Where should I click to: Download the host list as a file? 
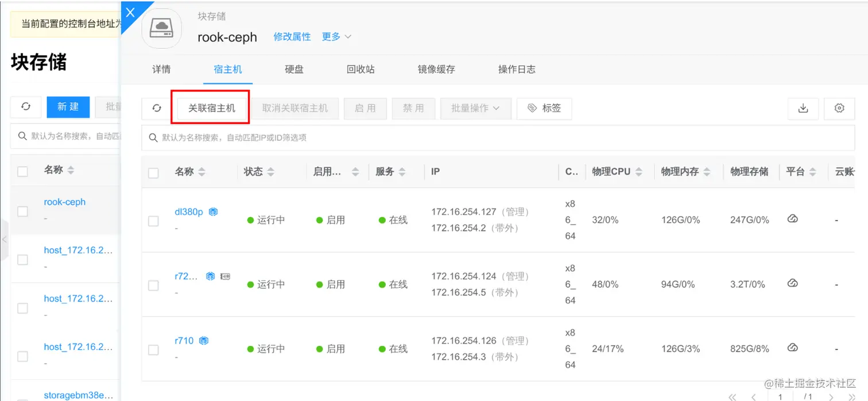803,108
